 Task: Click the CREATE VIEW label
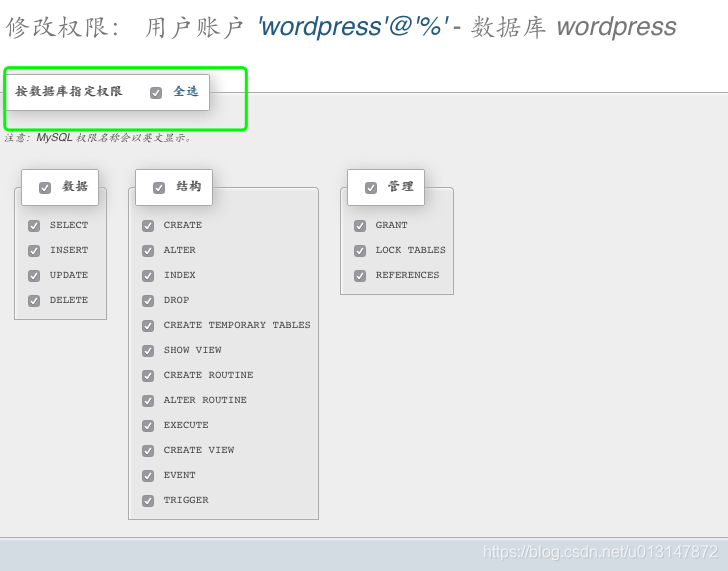click(199, 450)
